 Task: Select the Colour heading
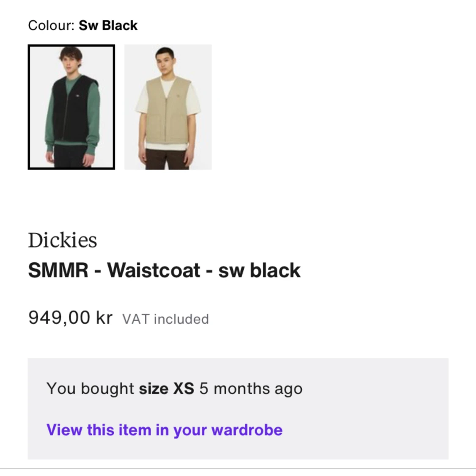(x=51, y=25)
